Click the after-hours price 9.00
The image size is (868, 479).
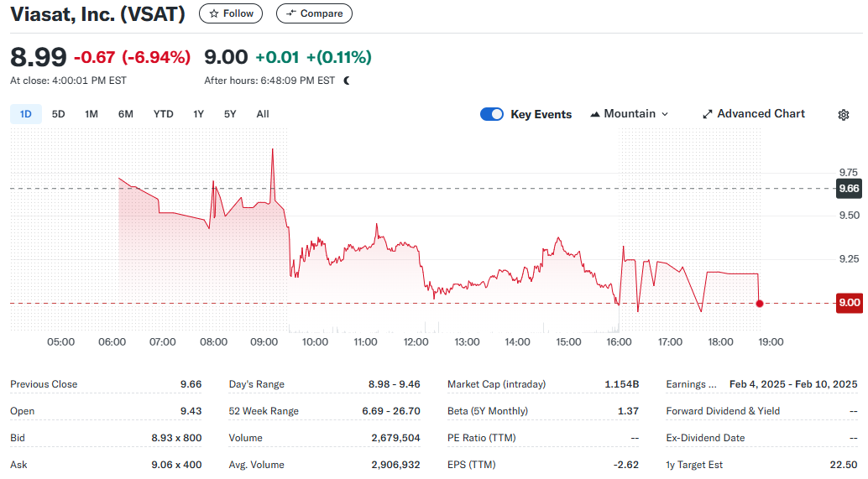[226, 57]
